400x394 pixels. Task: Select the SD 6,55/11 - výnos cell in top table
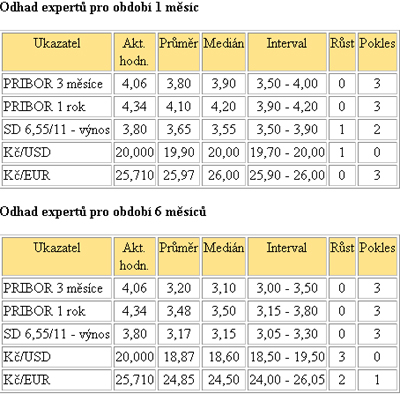(57, 129)
